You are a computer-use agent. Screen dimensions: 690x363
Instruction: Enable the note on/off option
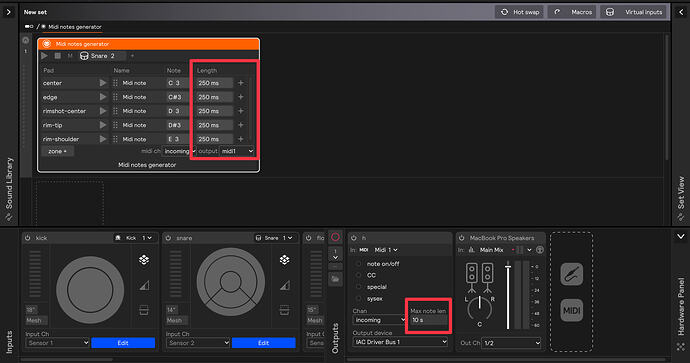click(x=359, y=264)
